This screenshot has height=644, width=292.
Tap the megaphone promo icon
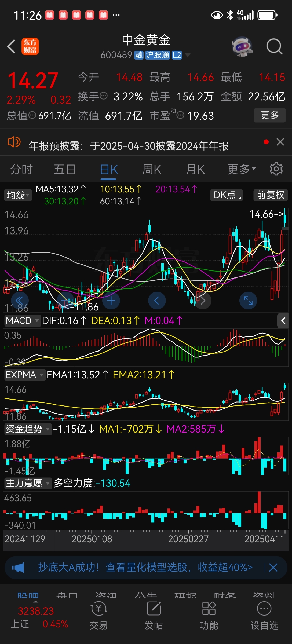point(18,568)
